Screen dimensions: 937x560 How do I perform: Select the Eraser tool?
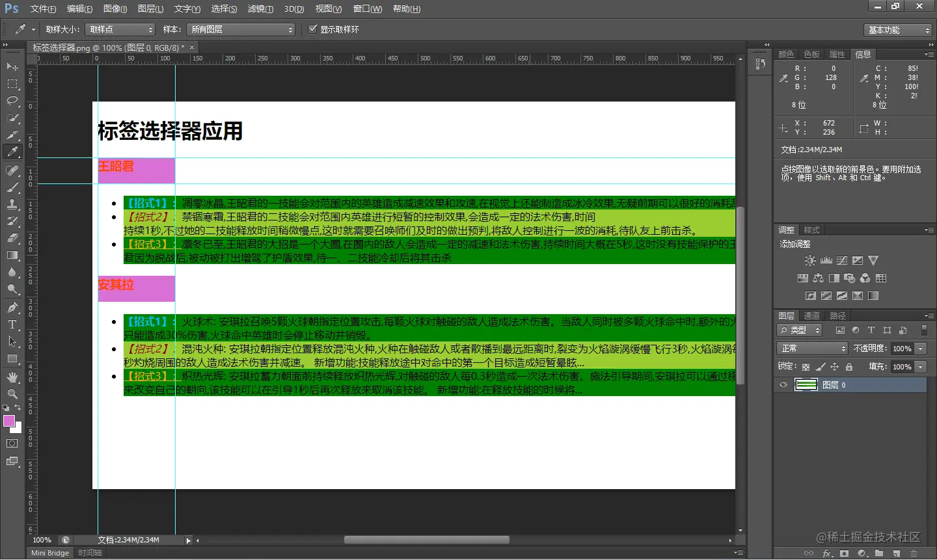(12, 238)
